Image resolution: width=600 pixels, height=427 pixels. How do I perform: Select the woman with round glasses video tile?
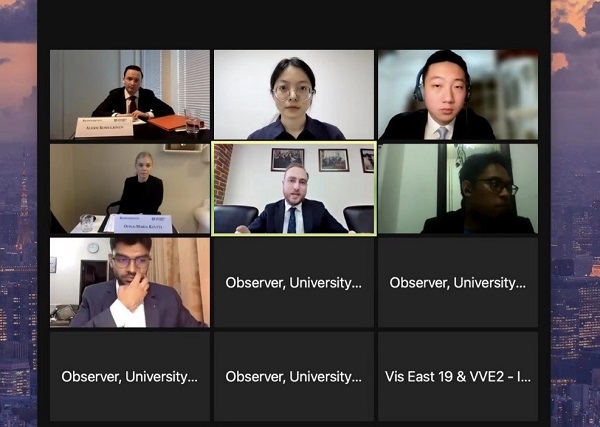(x=294, y=95)
